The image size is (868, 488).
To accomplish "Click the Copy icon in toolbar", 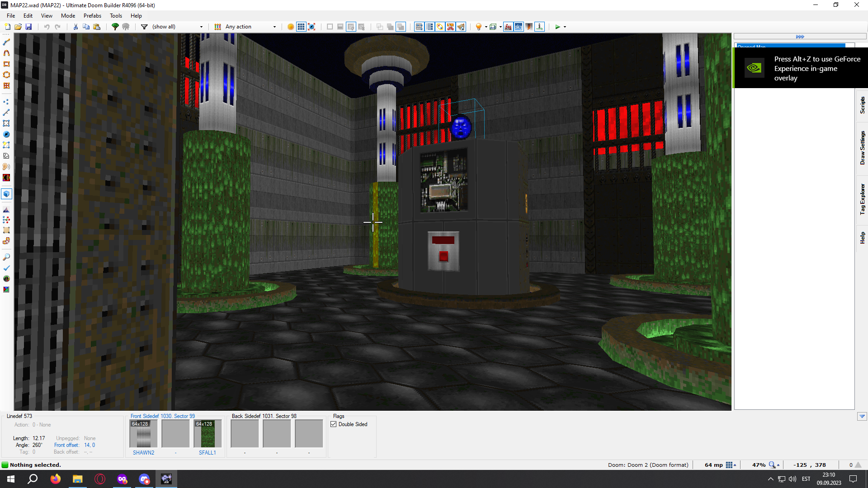I will 86,27.
